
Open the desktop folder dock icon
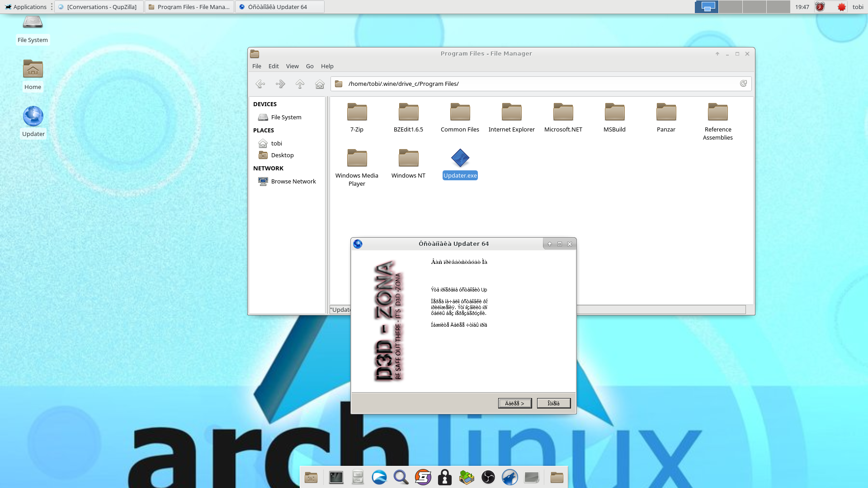click(x=311, y=477)
